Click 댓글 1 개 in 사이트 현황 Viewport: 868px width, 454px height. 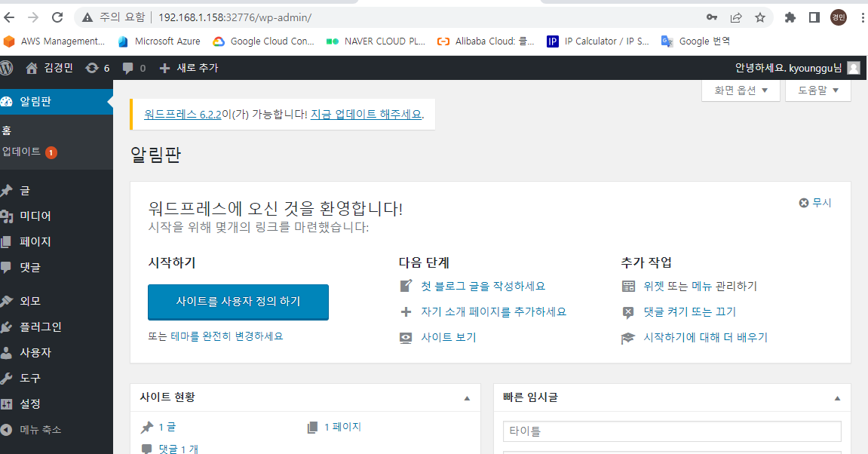tap(178, 449)
